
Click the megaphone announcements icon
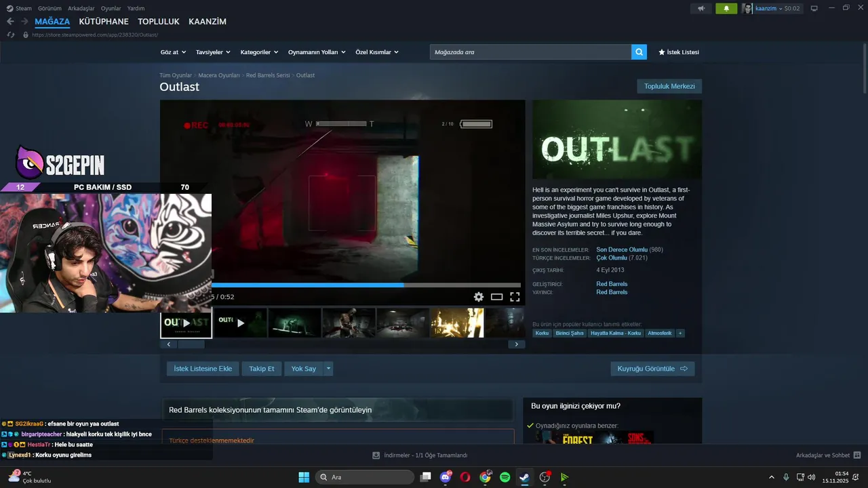[701, 8]
